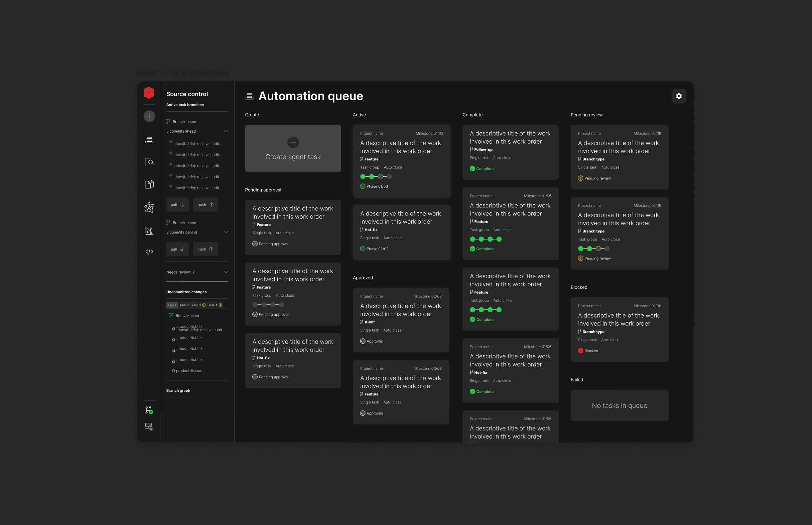The height and width of the screenshot is (525, 812).
Task: Click the round plus icon in the sidebar
Action: pyautogui.click(x=149, y=116)
